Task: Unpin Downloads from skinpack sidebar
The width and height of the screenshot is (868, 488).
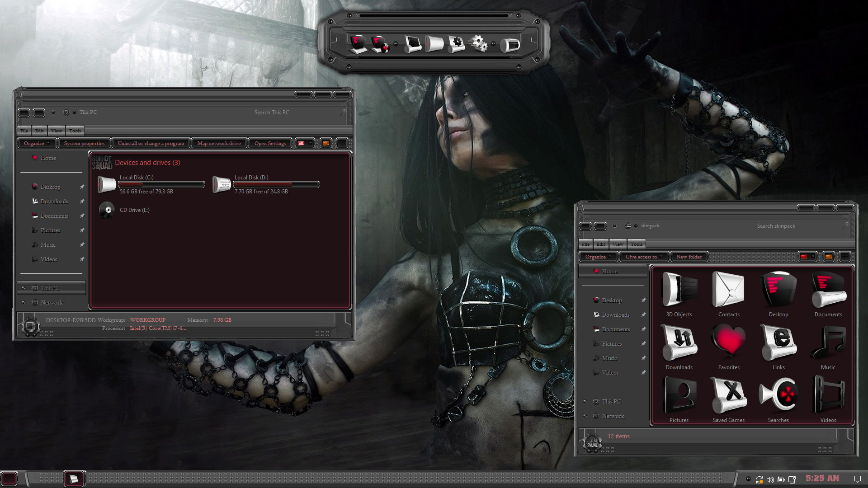Action: point(643,315)
